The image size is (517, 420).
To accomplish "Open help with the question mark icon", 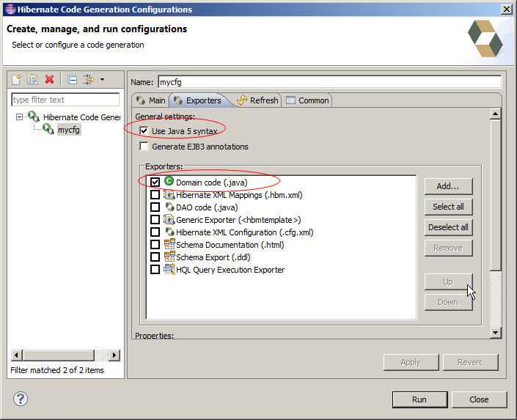I will coord(21,399).
